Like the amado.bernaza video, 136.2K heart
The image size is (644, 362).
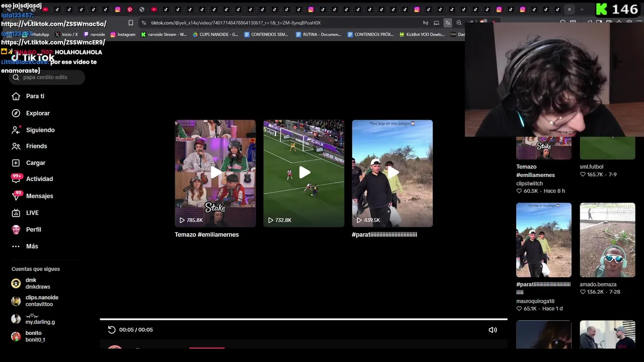click(x=583, y=292)
